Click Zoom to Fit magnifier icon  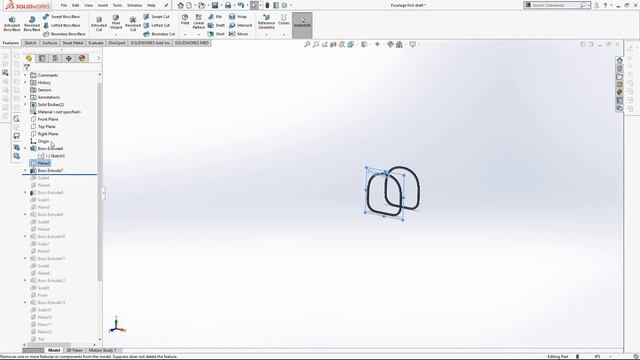[x=307, y=44]
